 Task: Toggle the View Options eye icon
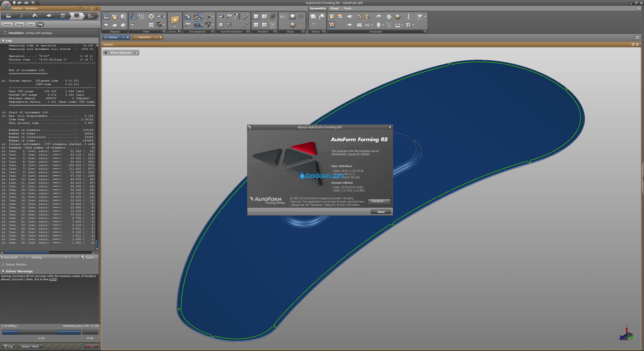(x=106, y=53)
